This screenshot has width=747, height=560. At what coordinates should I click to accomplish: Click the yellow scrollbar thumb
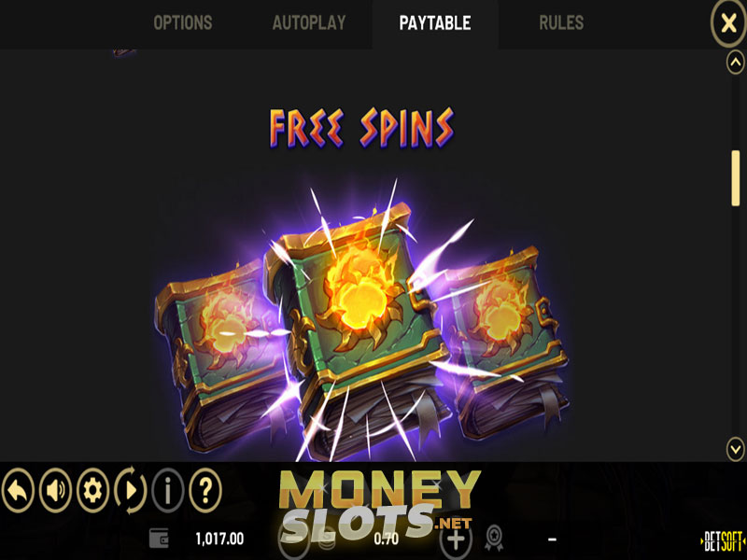click(736, 178)
